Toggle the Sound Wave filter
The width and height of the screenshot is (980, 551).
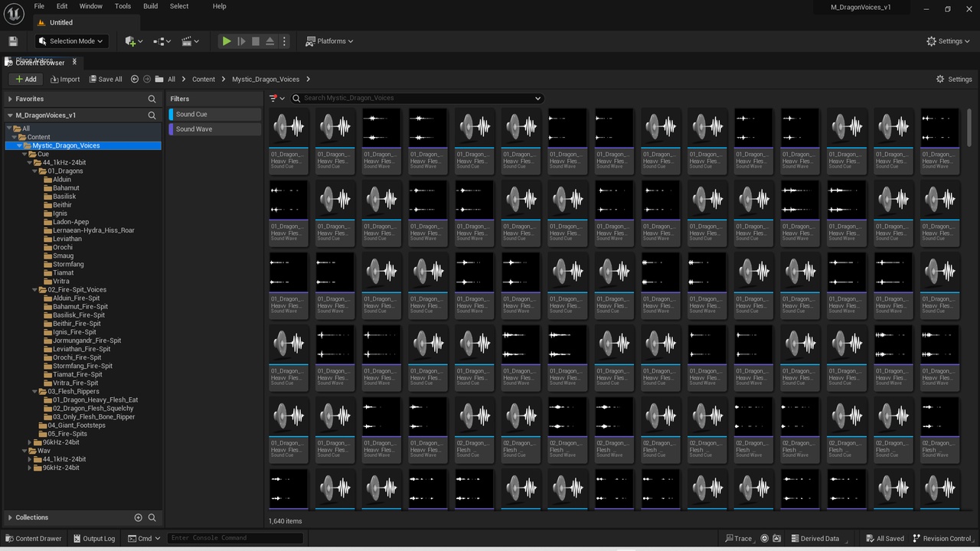tap(215, 129)
